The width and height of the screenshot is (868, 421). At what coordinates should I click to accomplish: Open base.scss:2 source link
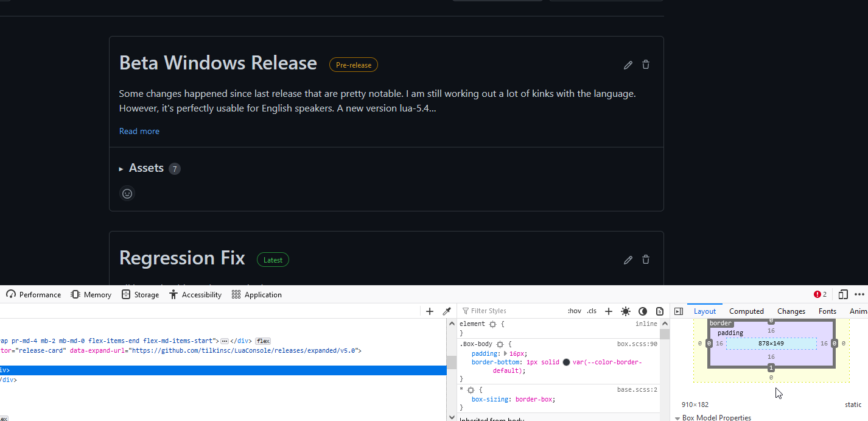(x=637, y=390)
